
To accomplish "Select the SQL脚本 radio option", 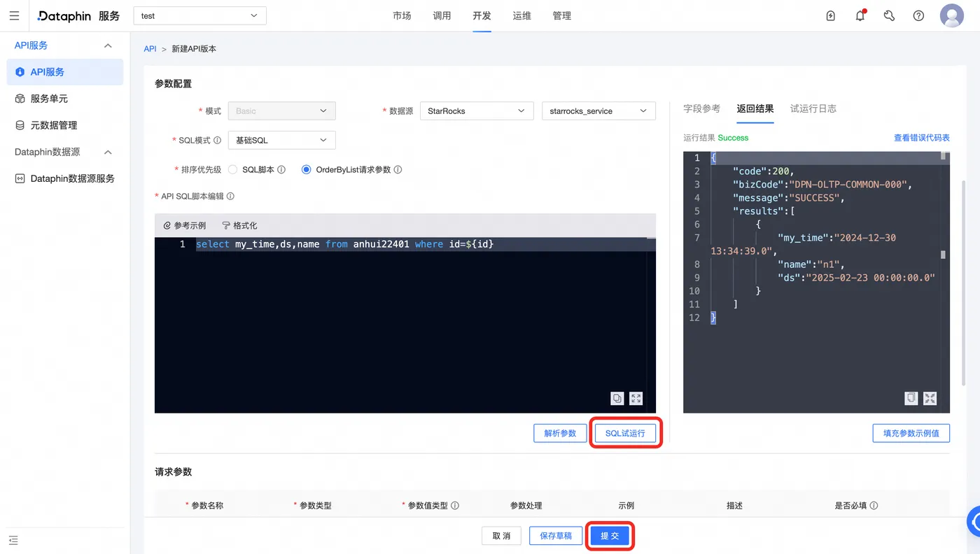I will [x=233, y=169].
